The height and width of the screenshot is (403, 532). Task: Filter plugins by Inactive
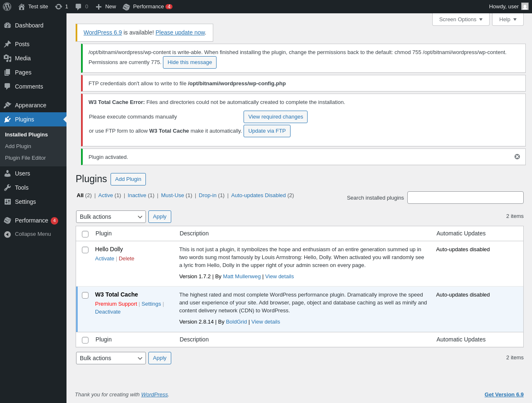tap(137, 195)
